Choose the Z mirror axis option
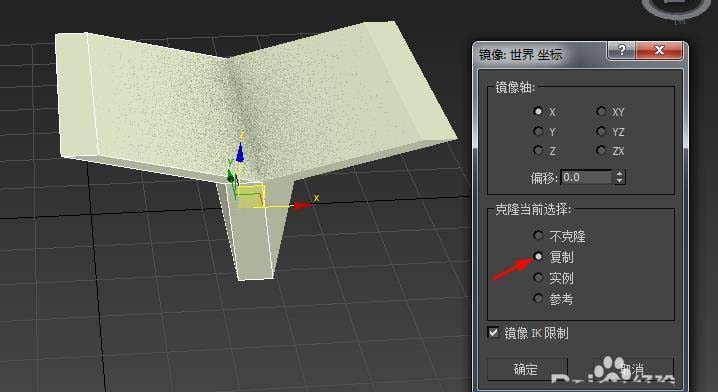The height and width of the screenshot is (392, 718). click(538, 151)
